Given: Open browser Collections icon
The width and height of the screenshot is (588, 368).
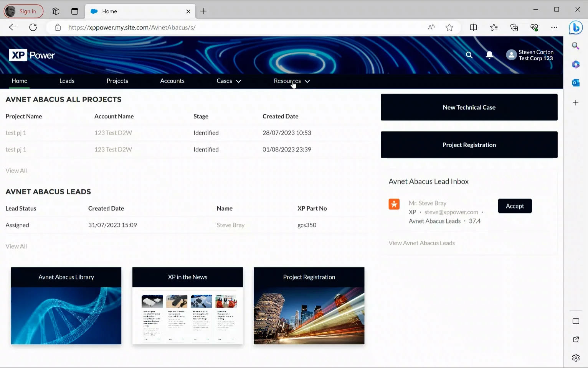Looking at the screenshot, I should [514, 27].
